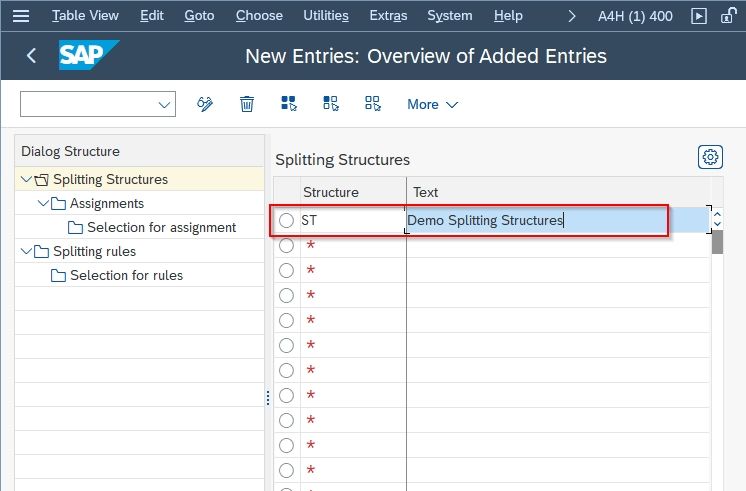Viewport: 746px width, 491px height.
Task: Click the deselect all icon
Action: pos(373,104)
